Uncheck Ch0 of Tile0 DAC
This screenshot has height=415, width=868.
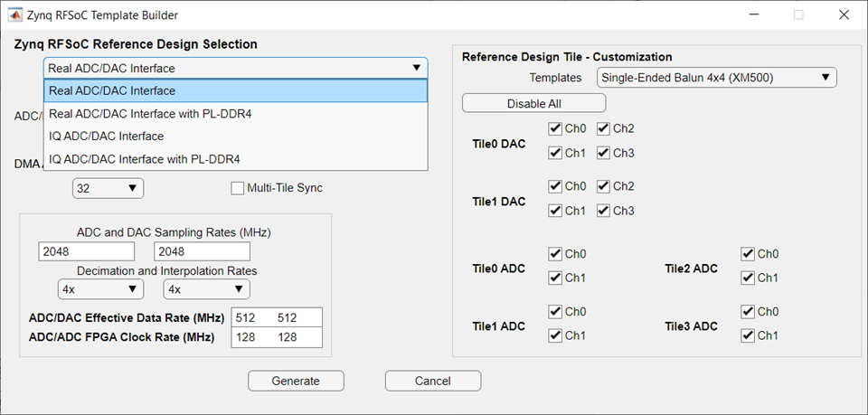point(554,129)
